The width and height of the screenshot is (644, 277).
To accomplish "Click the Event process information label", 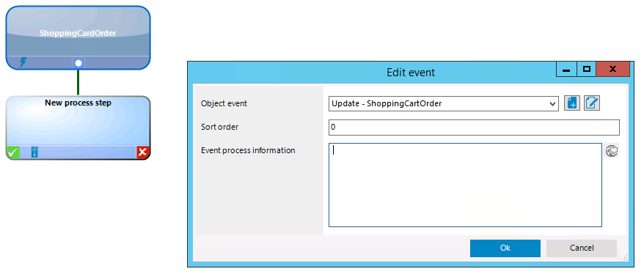I will point(248,151).
